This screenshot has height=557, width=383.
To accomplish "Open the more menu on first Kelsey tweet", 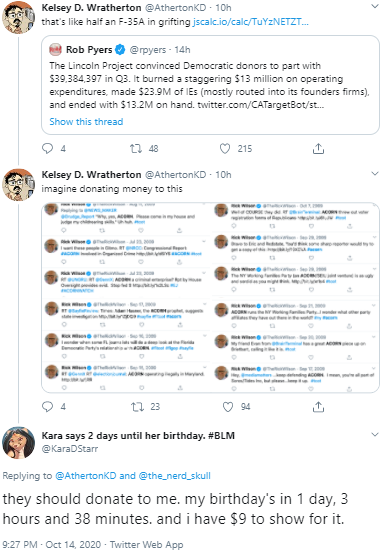I will [375, 7].
